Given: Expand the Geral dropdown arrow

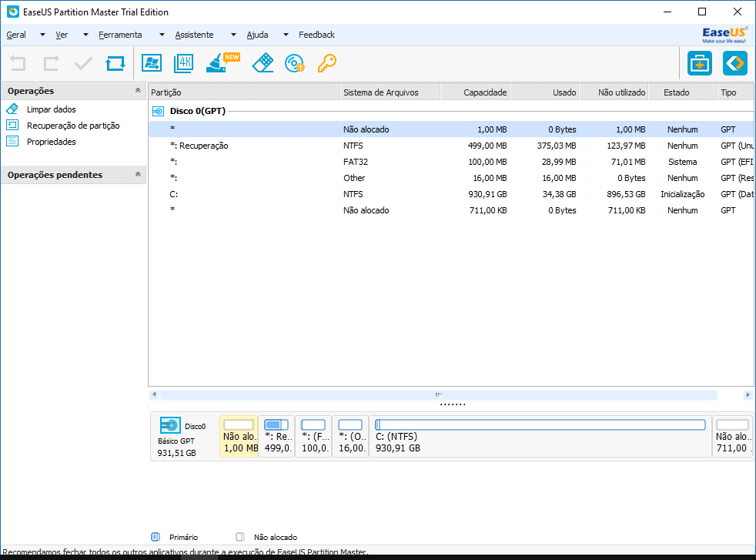Looking at the screenshot, I should tap(42, 35).
